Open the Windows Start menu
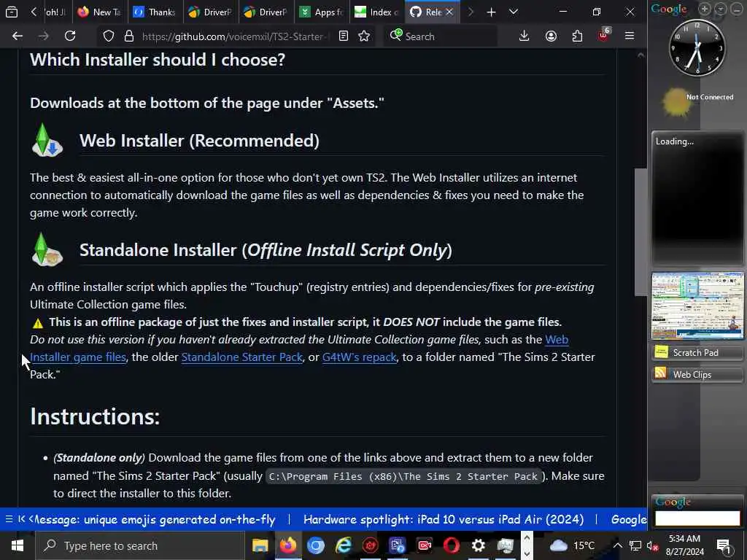The width and height of the screenshot is (747, 560). pyautogui.click(x=18, y=545)
